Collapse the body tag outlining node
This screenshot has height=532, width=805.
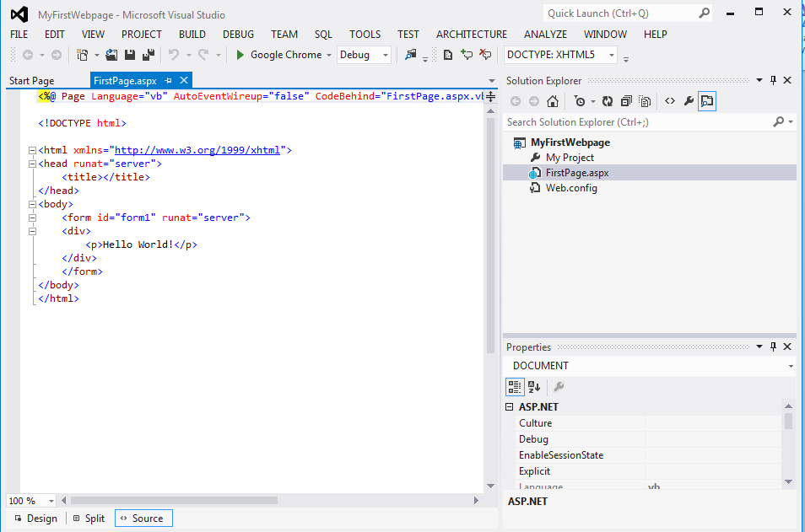point(32,204)
